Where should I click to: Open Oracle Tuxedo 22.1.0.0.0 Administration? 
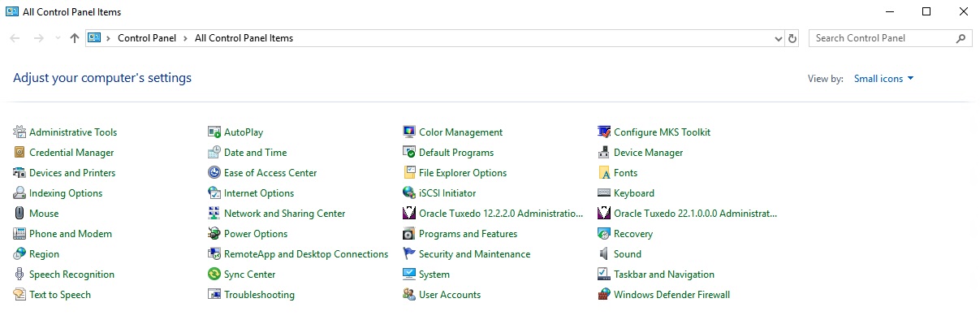696,214
